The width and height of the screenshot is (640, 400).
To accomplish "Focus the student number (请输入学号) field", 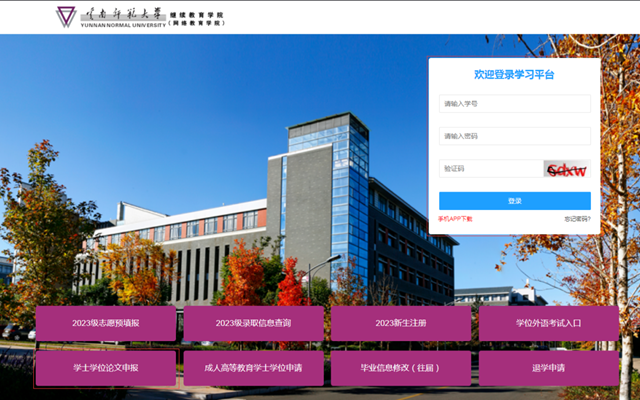I will [515, 104].
